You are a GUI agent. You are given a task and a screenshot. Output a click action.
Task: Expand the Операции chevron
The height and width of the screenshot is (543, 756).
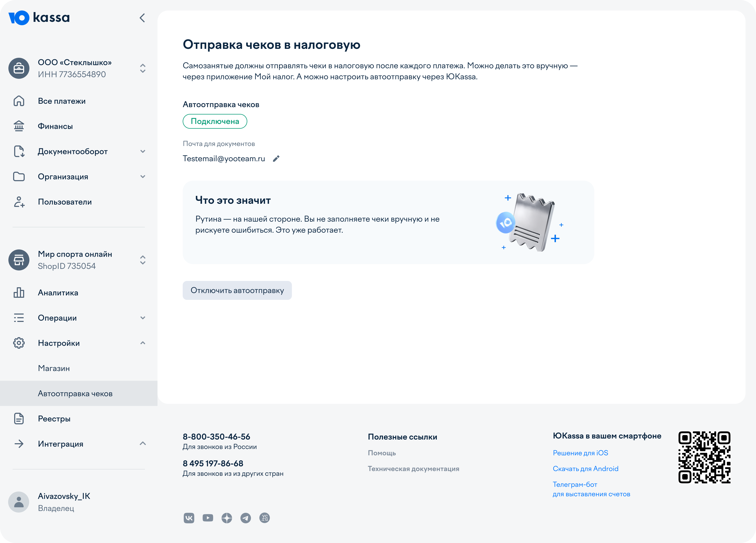[x=143, y=318]
